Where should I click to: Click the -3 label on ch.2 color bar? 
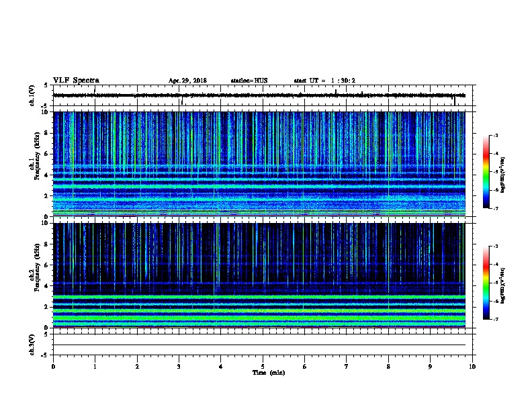click(x=495, y=246)
